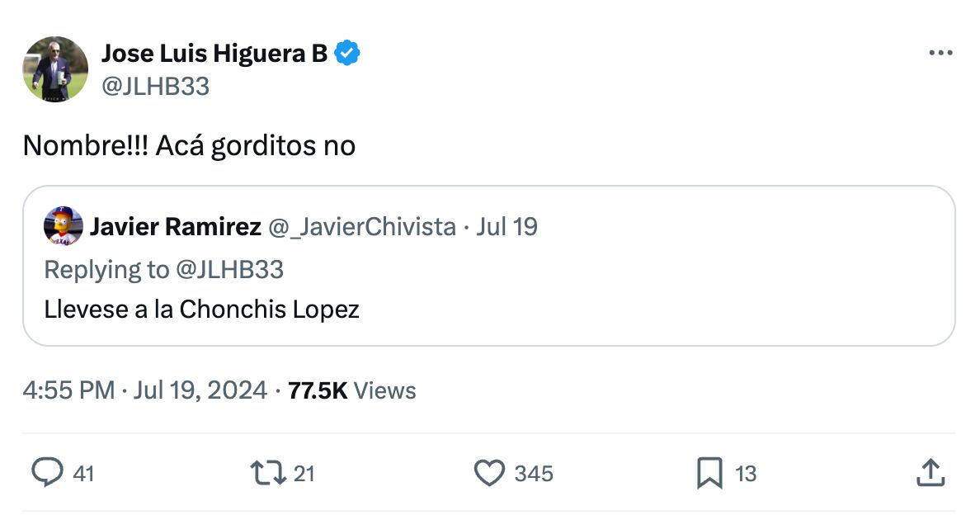Click the reply speech bubble icon

pyautogui.click(x=47, y=473)
